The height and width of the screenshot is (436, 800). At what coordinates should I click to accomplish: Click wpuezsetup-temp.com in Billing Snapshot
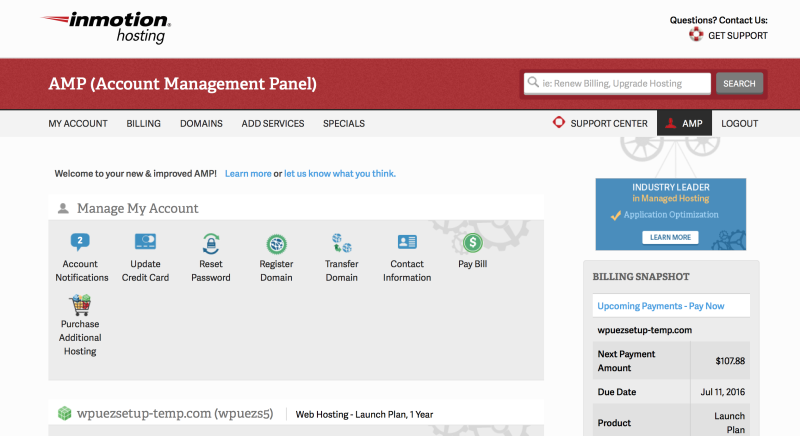pos(645,330)
